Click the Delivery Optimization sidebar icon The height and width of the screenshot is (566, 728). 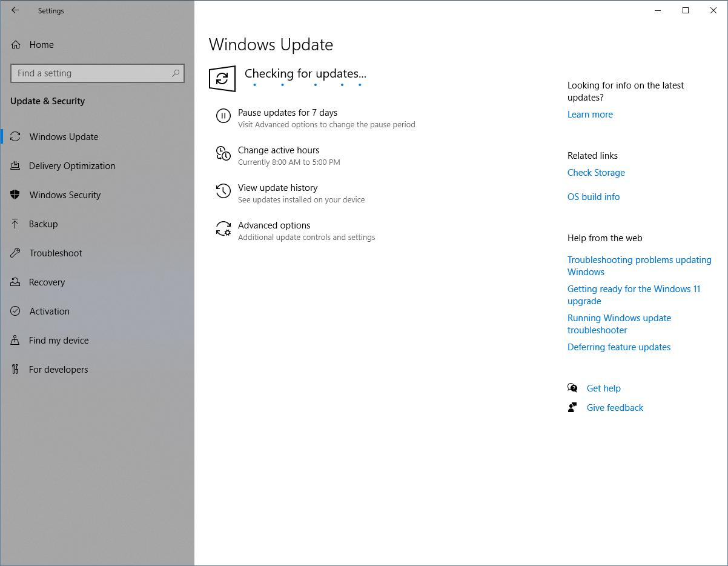click(x=16, y=165)
